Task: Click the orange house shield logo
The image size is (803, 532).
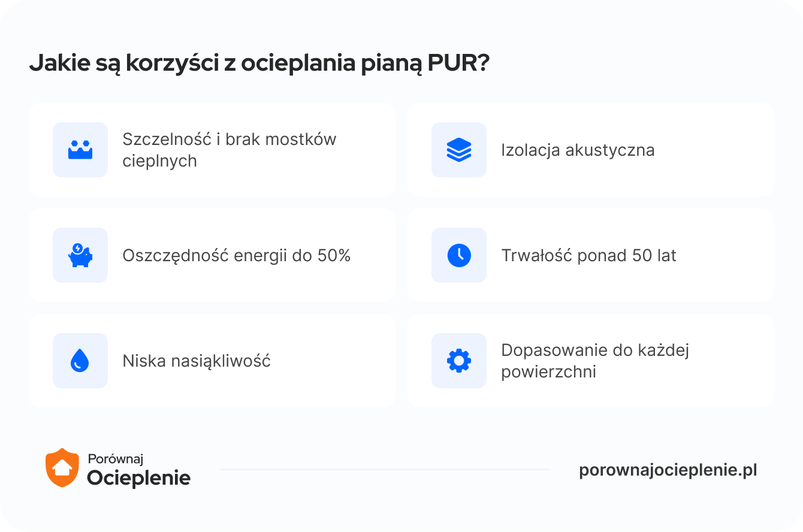Action: [62, 467]
